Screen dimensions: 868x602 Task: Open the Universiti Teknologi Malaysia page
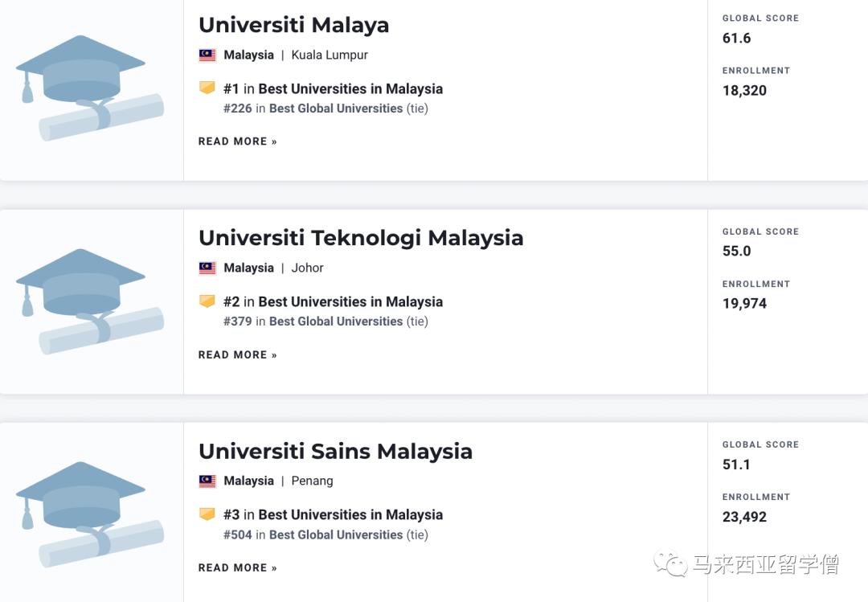click(x=361, y=238)
